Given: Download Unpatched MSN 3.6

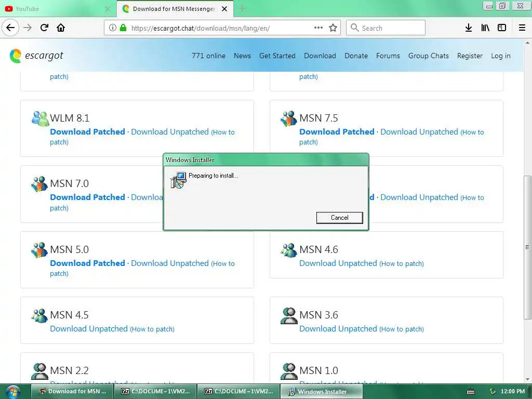Looking at the screenshot, I should coord(338,328).
